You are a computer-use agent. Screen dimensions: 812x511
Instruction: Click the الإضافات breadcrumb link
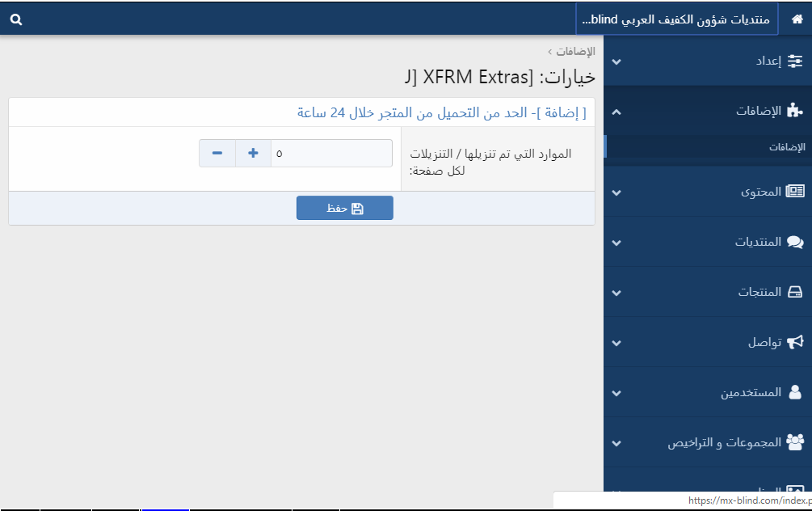pos(576,52)
